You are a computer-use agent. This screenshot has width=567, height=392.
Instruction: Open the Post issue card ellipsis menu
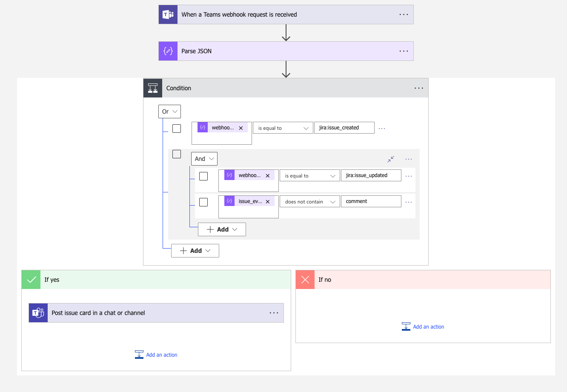[274, 312]
